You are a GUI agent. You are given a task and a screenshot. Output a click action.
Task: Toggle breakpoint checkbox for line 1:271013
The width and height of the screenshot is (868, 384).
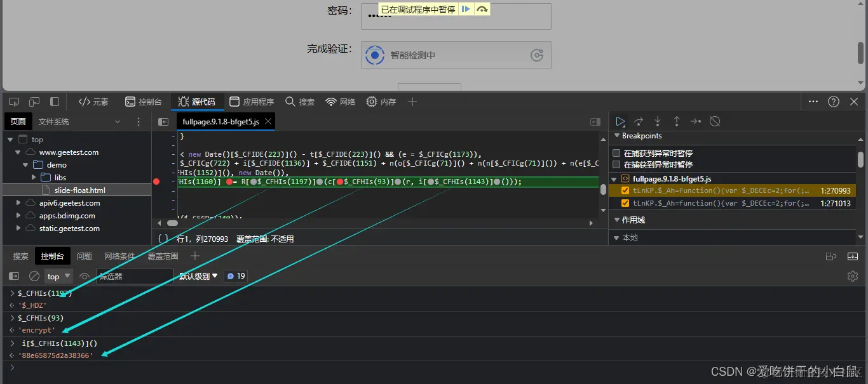click(625, 203)
